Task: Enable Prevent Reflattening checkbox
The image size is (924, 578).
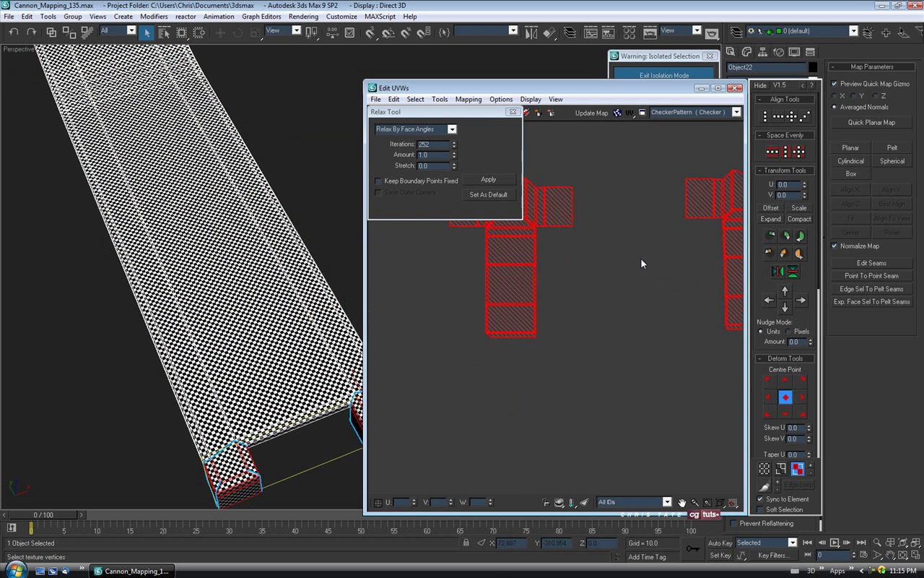Action: tap(734, 524)
